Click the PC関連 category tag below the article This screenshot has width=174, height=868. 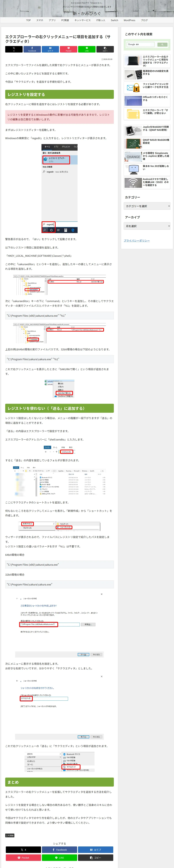click(x=10, y=835)
